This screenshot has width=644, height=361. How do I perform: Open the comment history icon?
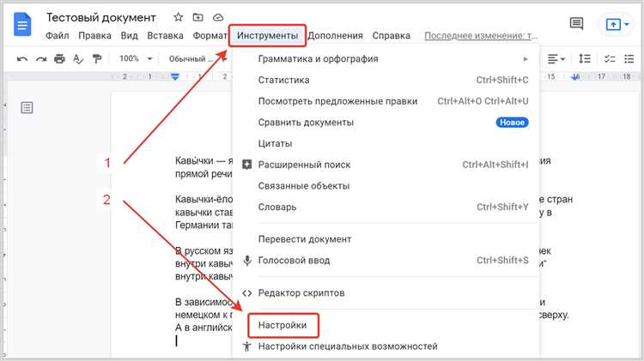pyautogui.click(x=576, y=23)
